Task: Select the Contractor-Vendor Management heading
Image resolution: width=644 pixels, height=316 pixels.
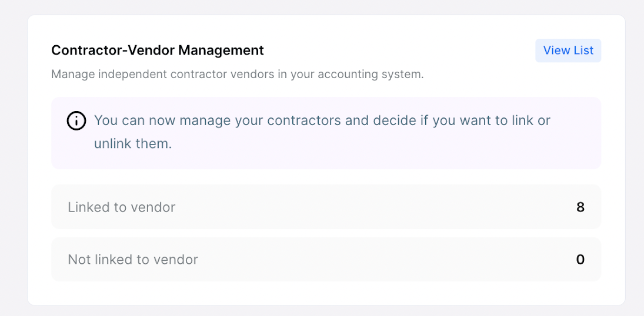Action: 158,50
